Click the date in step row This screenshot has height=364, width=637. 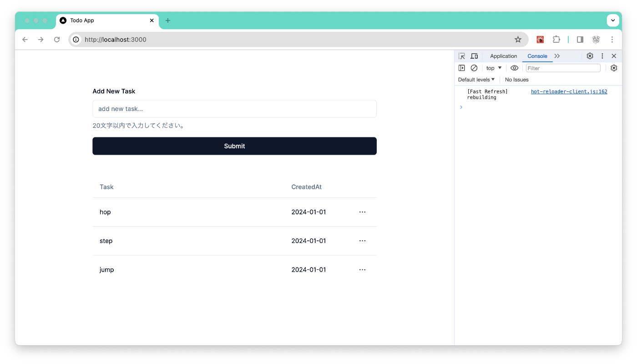[308, 241]
